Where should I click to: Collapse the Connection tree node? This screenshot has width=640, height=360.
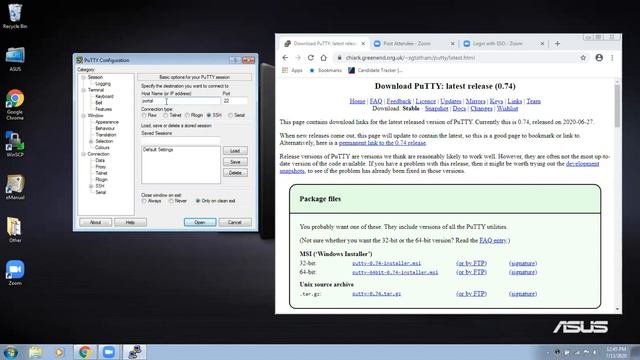(83, 154)
